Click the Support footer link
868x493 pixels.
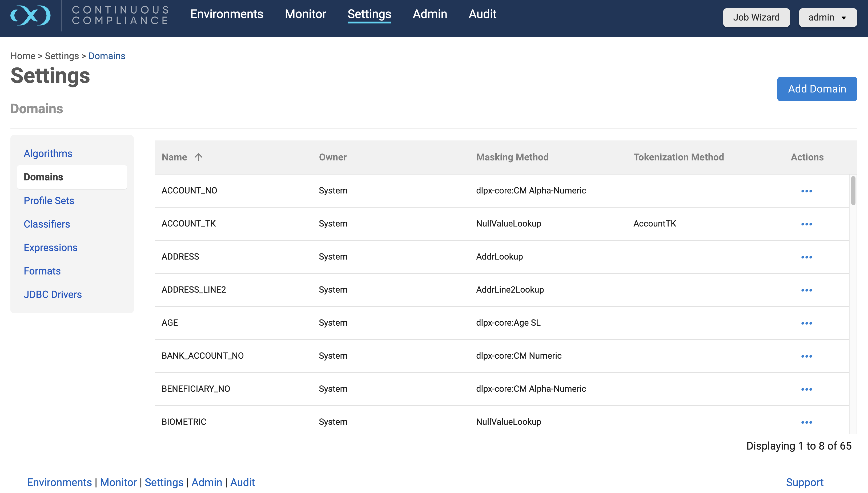coord(804,482)
